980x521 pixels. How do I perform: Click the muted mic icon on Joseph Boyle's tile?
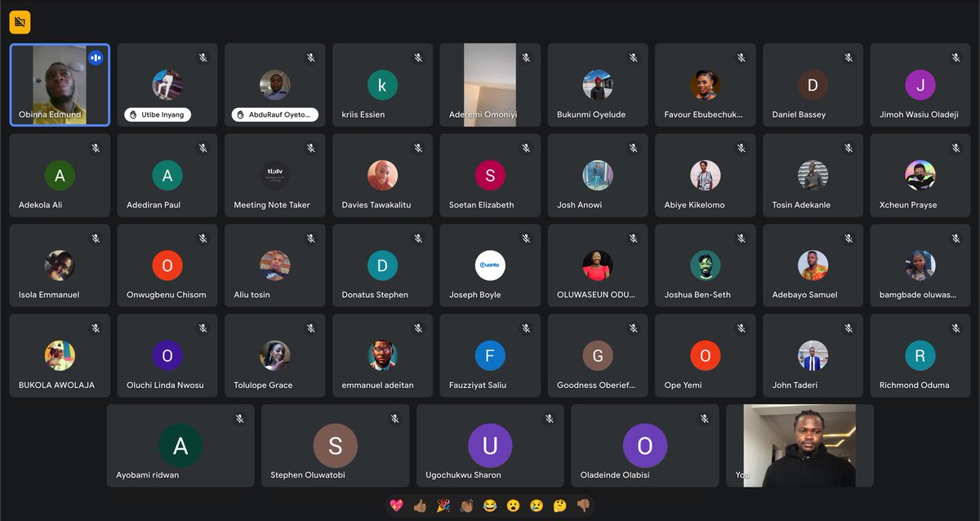point(526,238)
